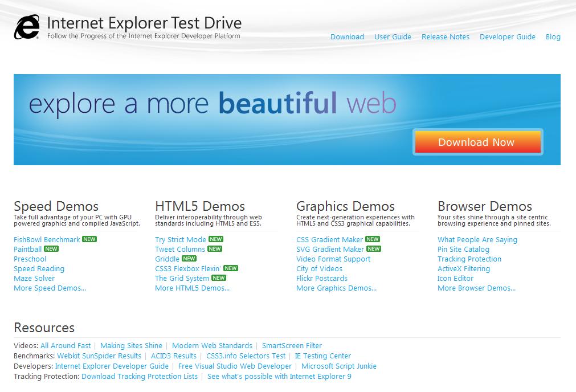576x392 pixels.
Task: Watch the All Around Fast video
Action: click(x=66, y=346)
